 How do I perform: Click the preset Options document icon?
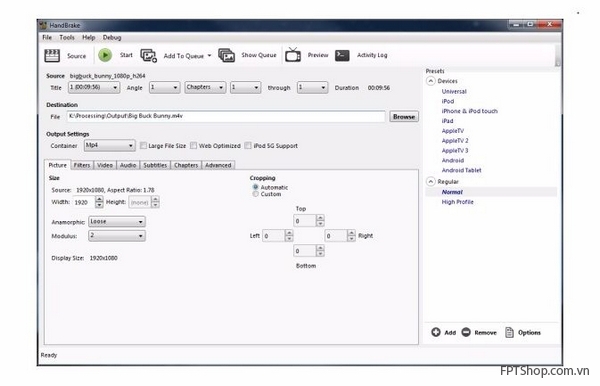click(x=509, y=332)
